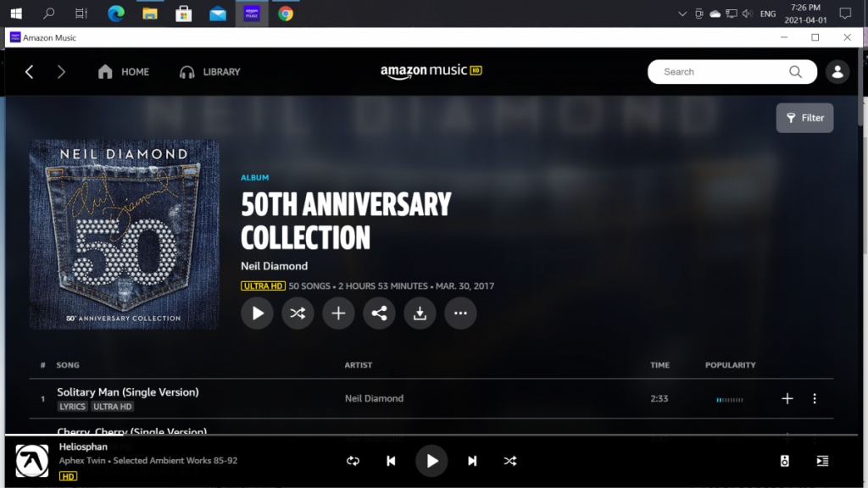The width and height of the screenshot is (868, 488).
Task: Open the audio output device icon
Action: 784,461
